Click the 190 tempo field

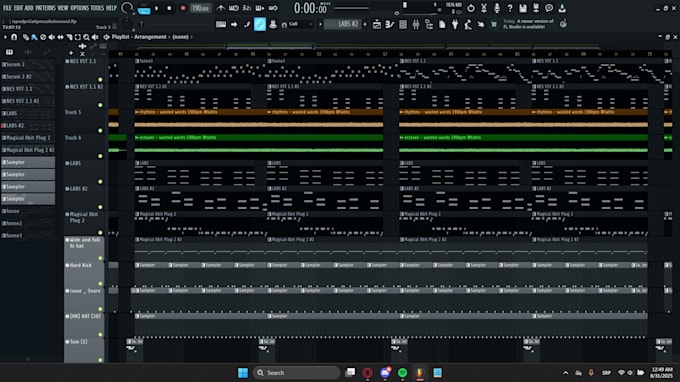tap(200, 8)
